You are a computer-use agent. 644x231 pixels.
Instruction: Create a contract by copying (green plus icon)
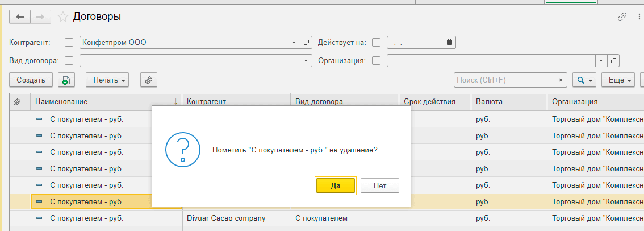(66, 80)
